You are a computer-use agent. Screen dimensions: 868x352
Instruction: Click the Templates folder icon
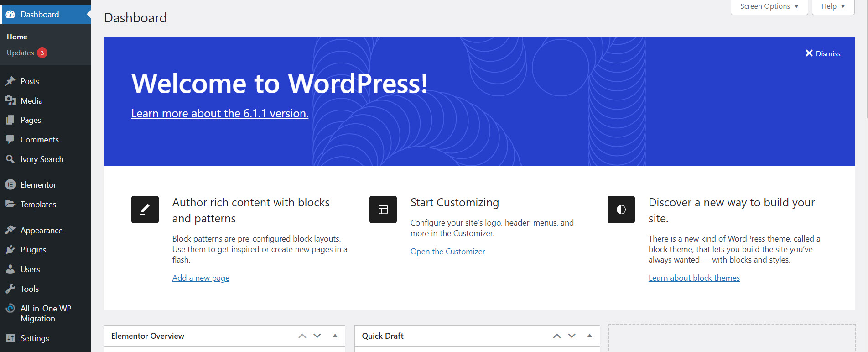[10, 204]
